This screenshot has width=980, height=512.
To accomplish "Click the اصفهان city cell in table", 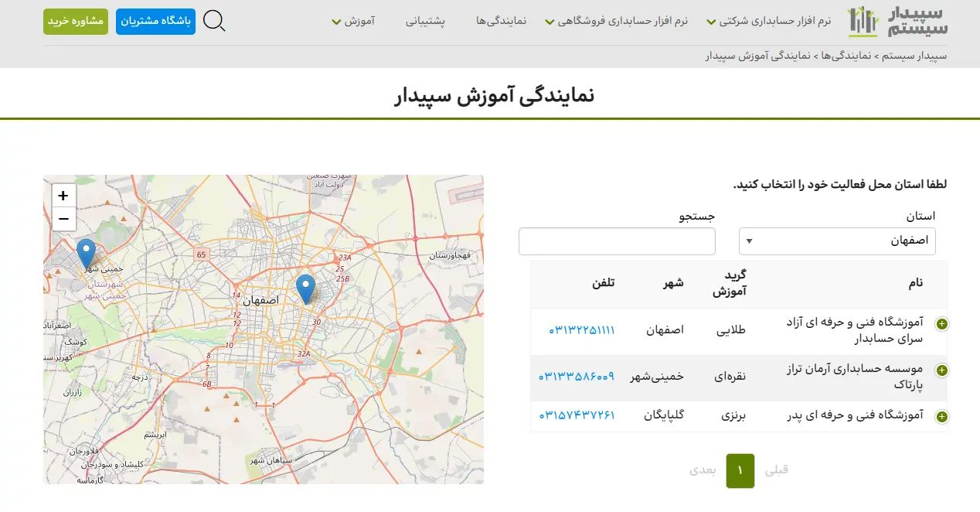I will (x=665, y=330).
